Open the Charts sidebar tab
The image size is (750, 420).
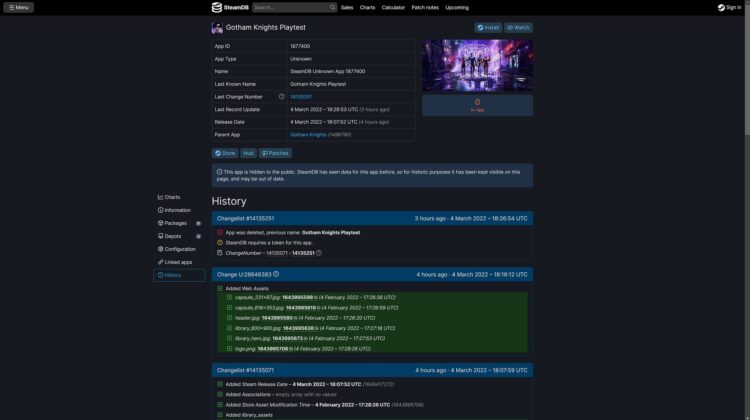[179, 197]
